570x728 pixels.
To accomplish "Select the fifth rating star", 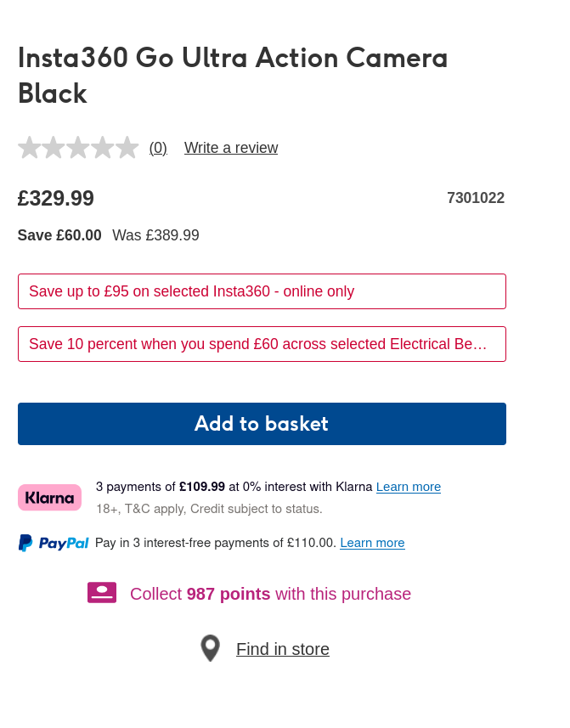I will [127, 147].
